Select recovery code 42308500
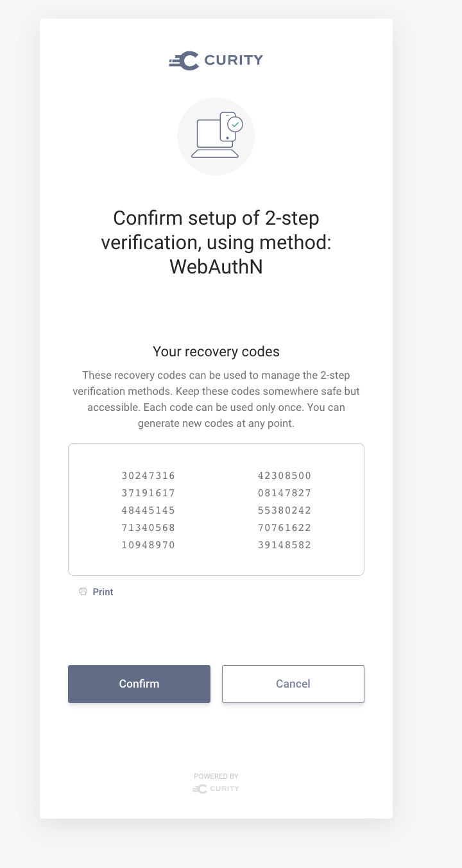This screenshot has height=868, width=462. click(284, 475)
